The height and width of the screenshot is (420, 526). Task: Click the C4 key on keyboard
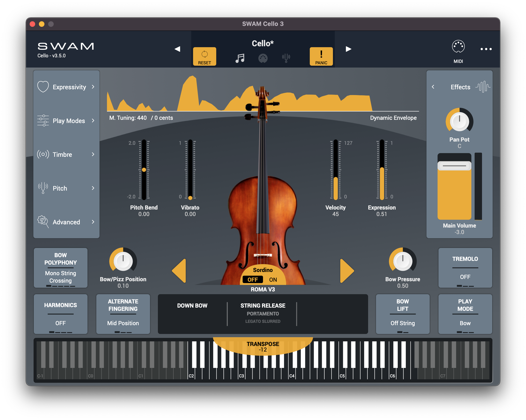pos(291,374)
